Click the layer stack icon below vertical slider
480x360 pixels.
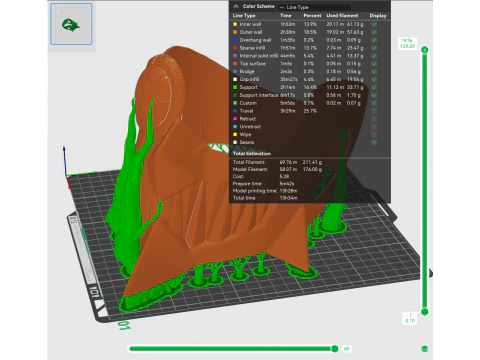[x=424, y=349]
